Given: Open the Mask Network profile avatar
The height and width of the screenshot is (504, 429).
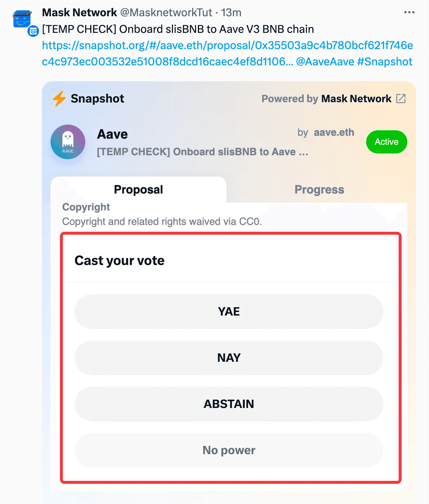Looking at the screenshot, I should coord(22,19).
